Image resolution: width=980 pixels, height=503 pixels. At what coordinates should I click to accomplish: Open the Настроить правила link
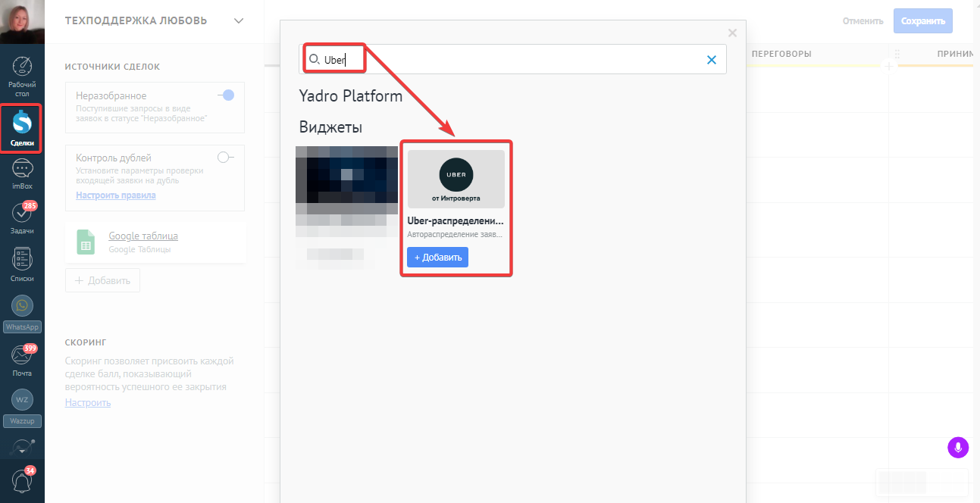(116, 195)
